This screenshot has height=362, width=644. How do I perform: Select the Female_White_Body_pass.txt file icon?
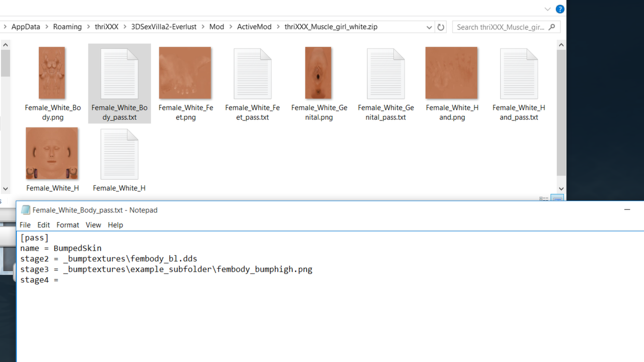pos(119,73)
